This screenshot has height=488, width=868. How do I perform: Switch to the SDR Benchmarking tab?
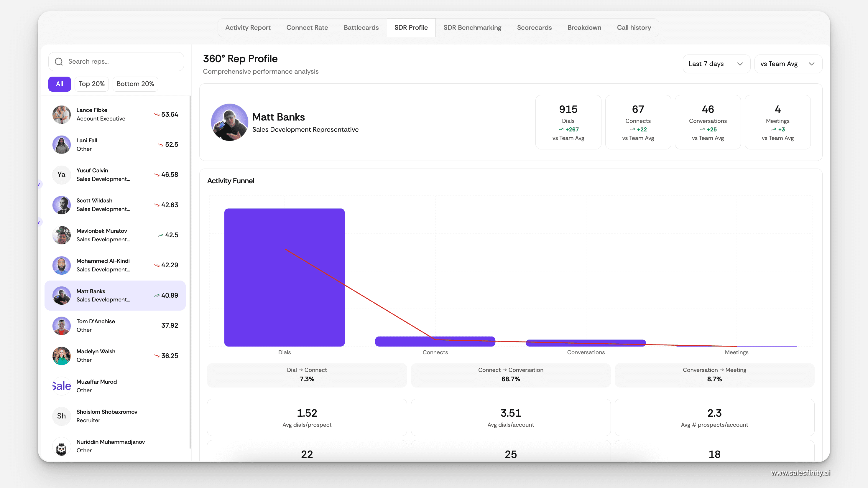[472, 28]
